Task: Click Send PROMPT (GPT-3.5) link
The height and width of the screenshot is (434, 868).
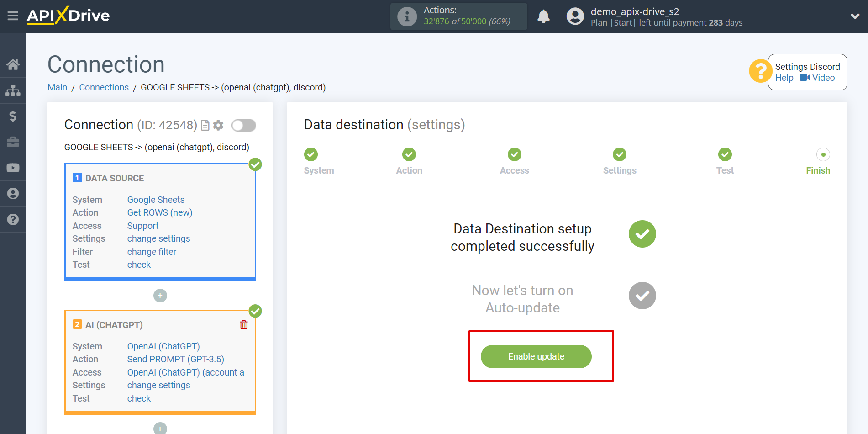Action: (176, 359)
